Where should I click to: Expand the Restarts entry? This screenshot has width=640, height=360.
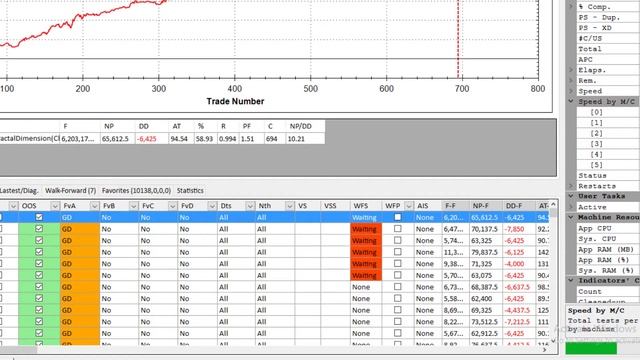click(x=571, y=186)
